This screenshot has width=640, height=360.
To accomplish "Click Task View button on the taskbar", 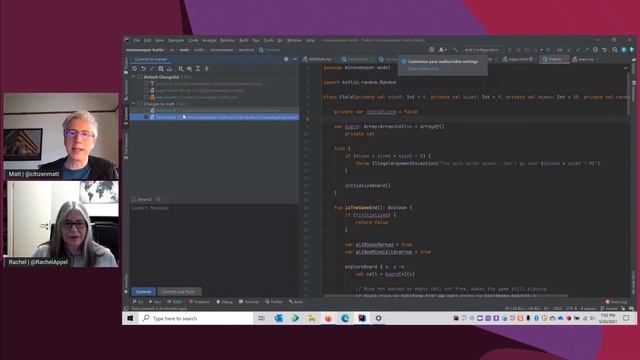I will tap(261, 318).
